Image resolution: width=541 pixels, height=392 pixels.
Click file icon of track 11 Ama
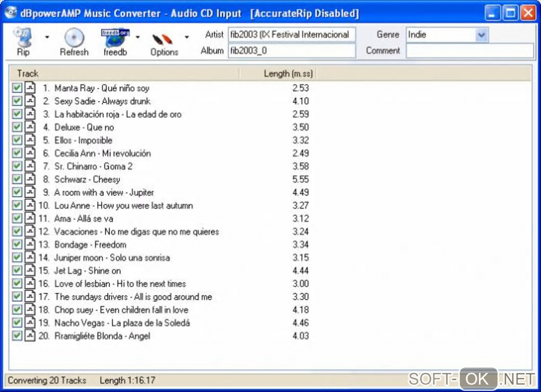[30, 218]
